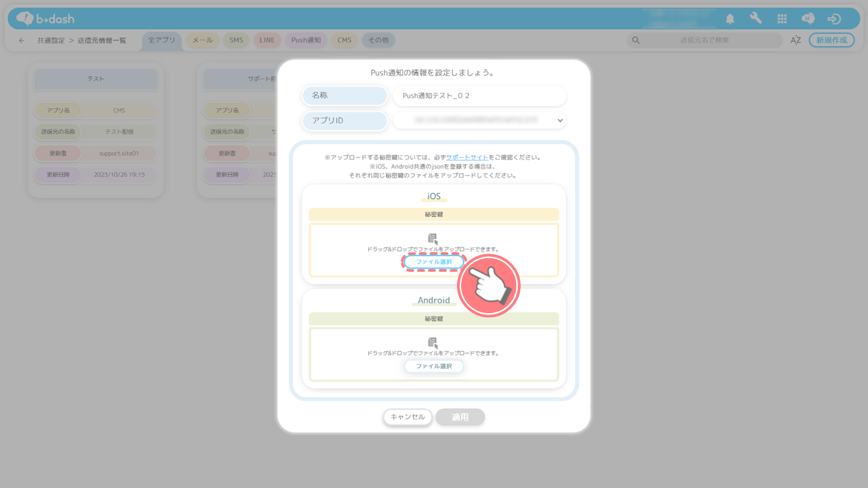Click the b→dash logo
This screenshot has width=868, height=488.
(x=45, y=18)
